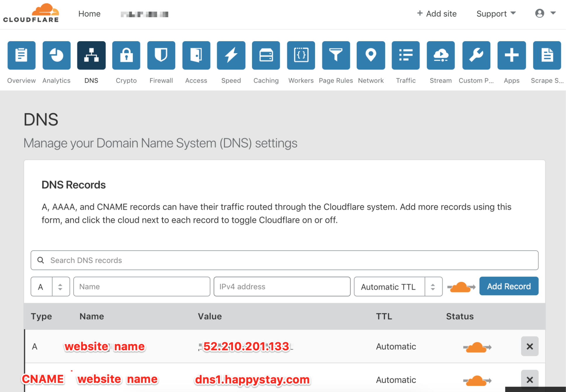566x392 pixels.
Task: Click the Search DNS records field
Action: coord(284,260)
